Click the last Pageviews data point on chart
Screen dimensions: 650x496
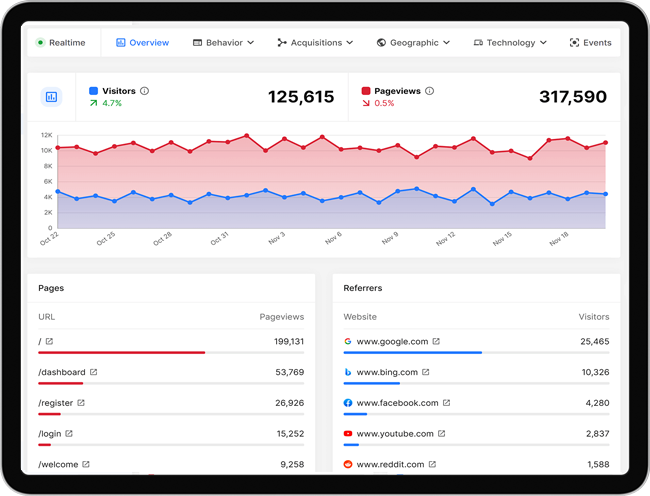606,143
